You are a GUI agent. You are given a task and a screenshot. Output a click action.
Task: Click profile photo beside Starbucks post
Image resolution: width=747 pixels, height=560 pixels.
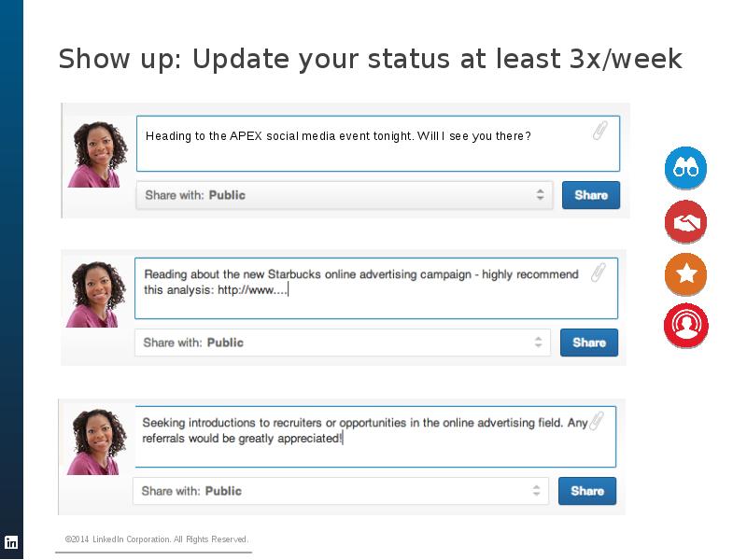coord(94,293)
